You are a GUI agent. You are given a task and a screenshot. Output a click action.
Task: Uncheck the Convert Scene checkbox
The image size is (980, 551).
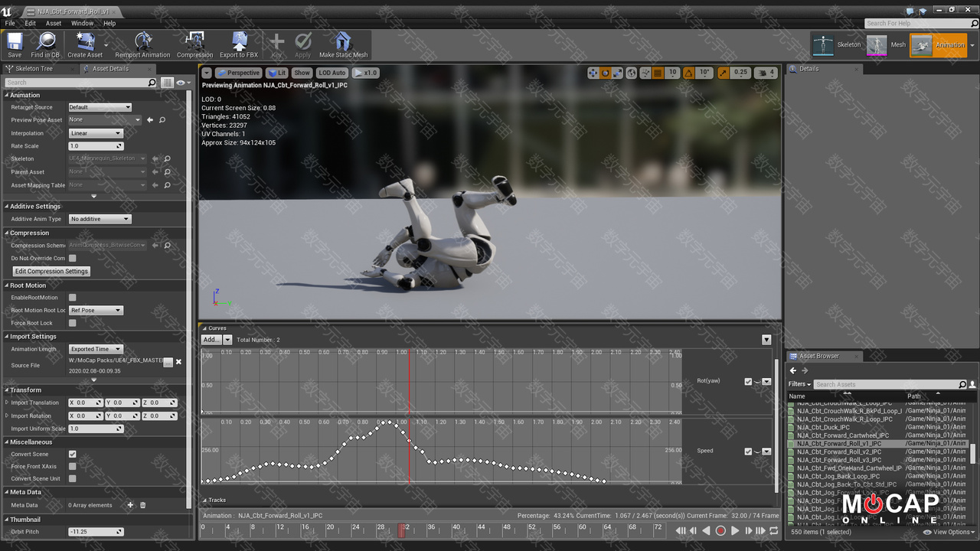(73, 455)
